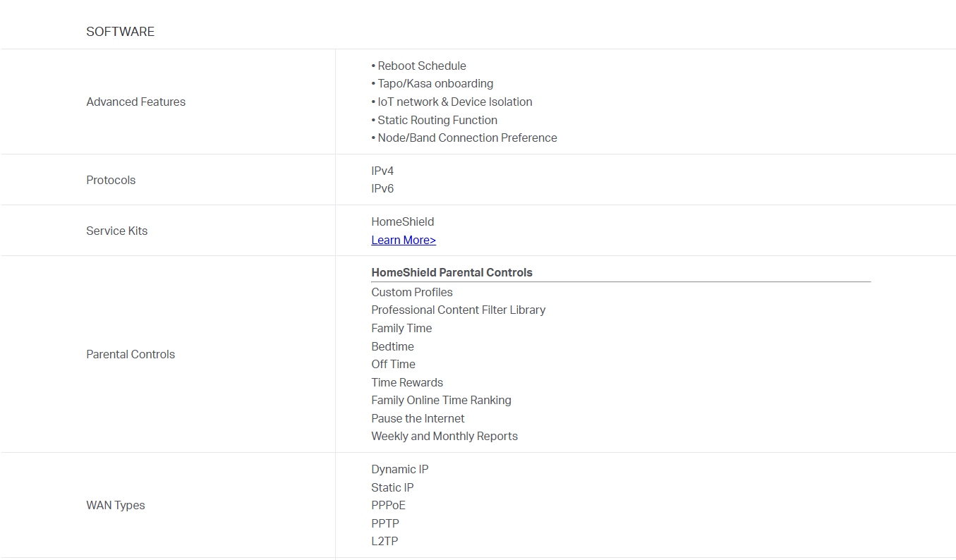
Task: Select the Advanced Features row label
Action: (135, 102)
